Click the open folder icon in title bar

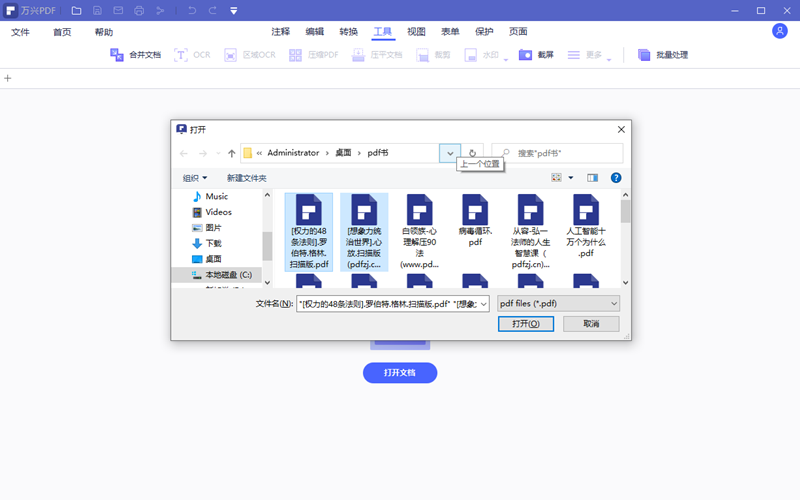tap(76, 11)
